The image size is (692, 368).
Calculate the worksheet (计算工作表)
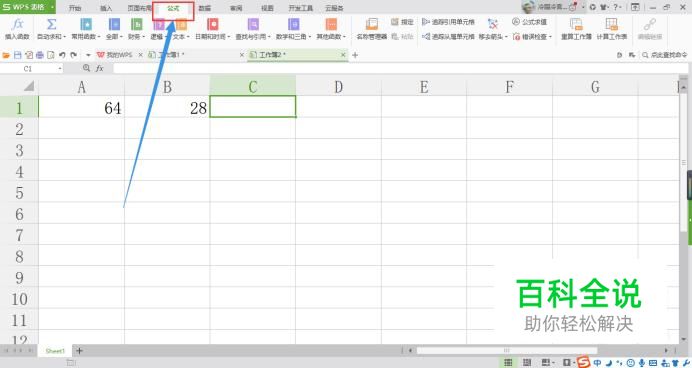click(612, 29)
